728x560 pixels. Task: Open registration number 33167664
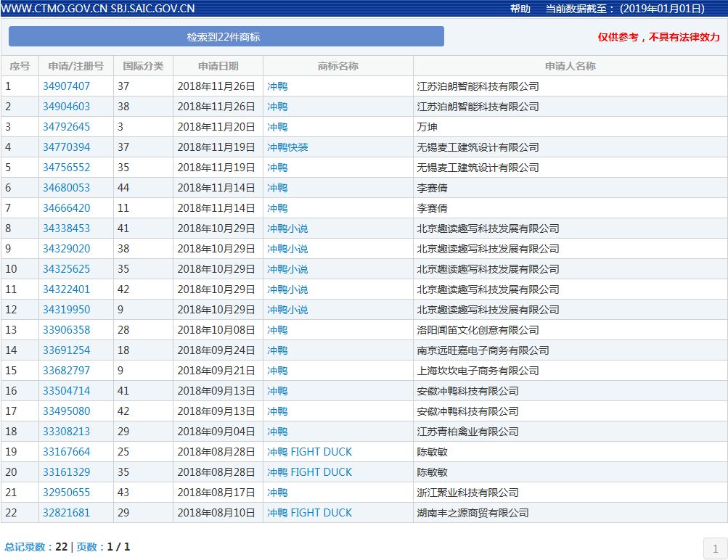click(66, 452)
